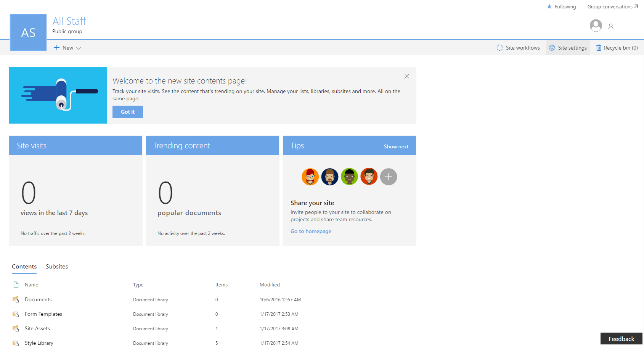
Task: Select the AS site logo tile
Action: click(28, 32)
